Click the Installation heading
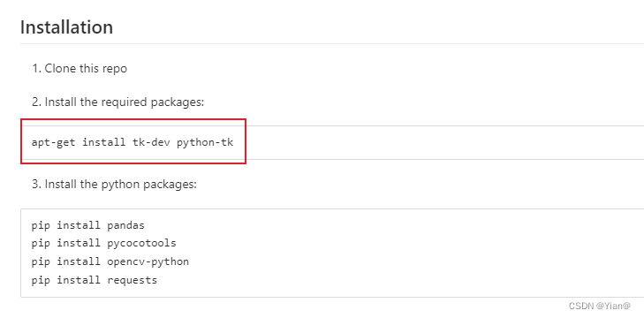The height and width of the screenshot is (318, 644). pos(66,27)
